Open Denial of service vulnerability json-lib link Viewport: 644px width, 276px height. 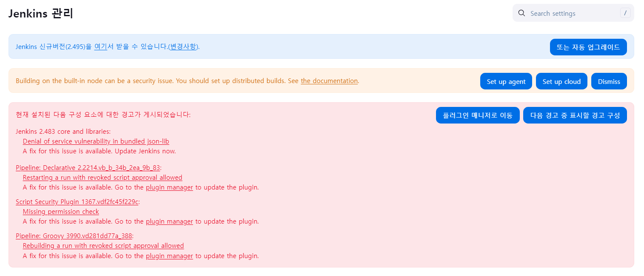(96, 141)
